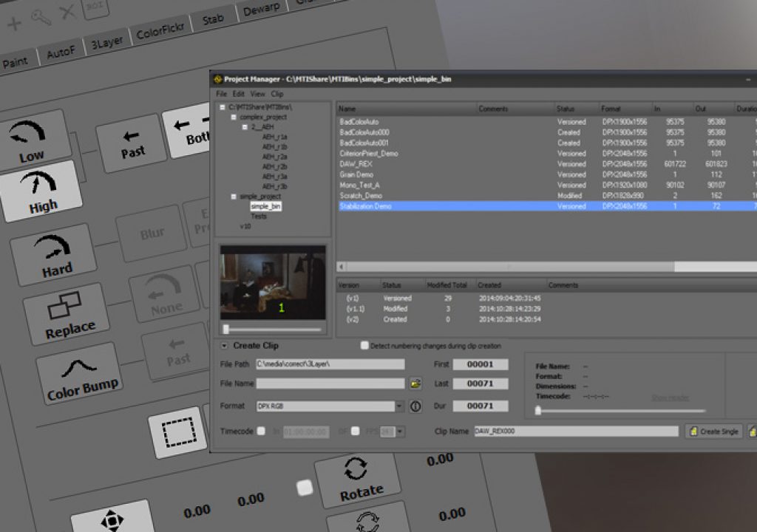Viewport: 757px width, 532px height.
Task: Click the First frame field 00001
Action: tap(481, 364)
